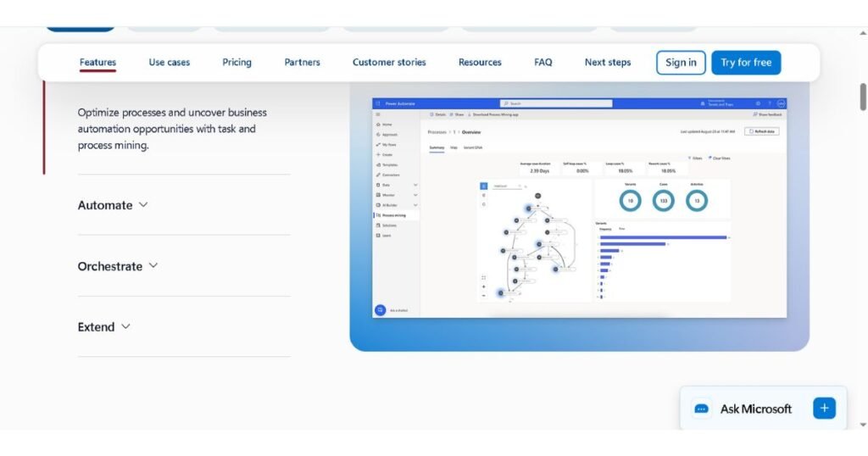Go to the Resources section
Image resolution: width=868 pixels, height=456 pixels.
[480, 63]
